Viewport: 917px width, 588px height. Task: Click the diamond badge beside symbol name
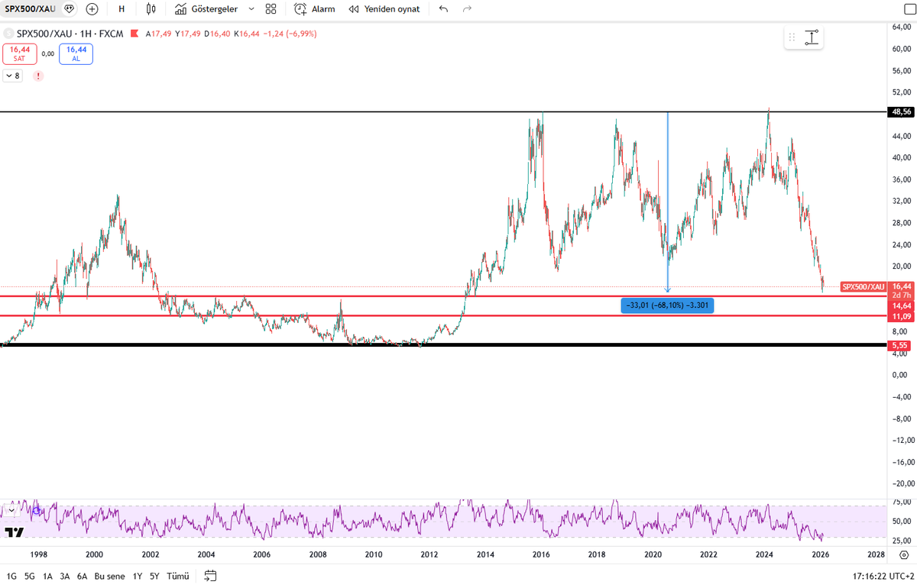(x=70, y=9)
